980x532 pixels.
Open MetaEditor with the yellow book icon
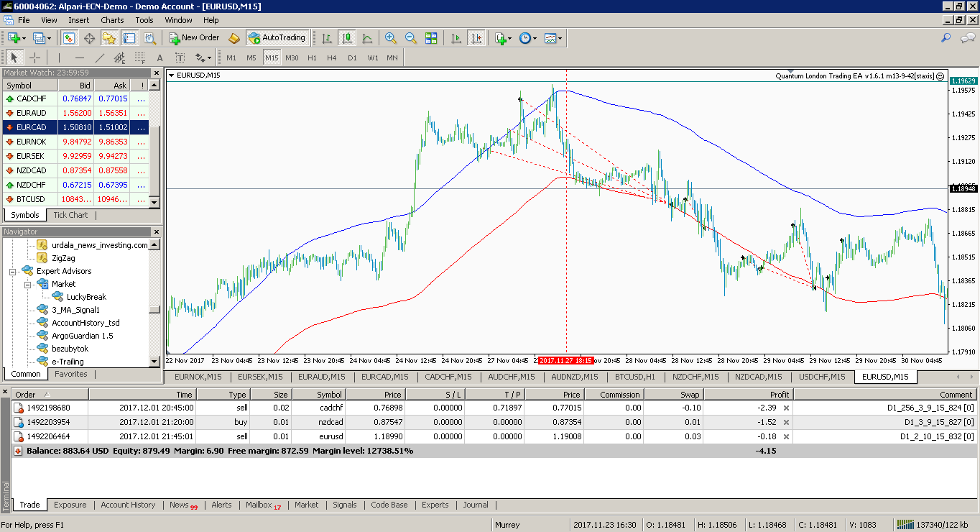(234, 37)
